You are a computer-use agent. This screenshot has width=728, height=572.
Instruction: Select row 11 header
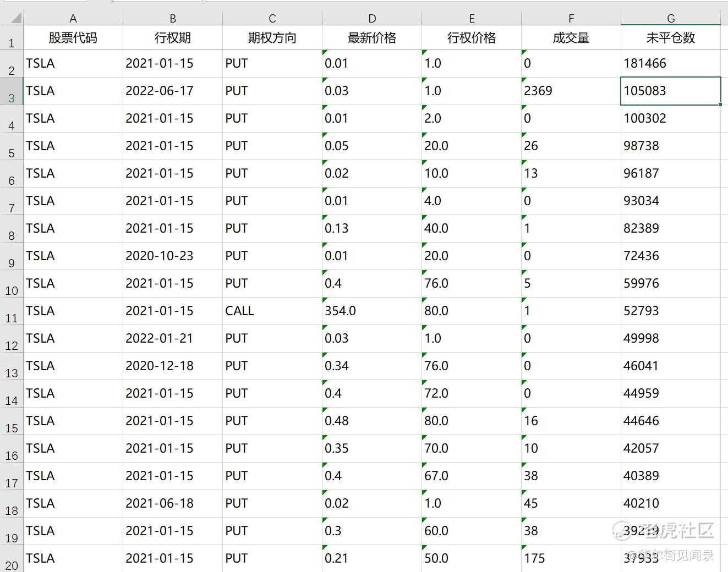[x=12, y=311]
